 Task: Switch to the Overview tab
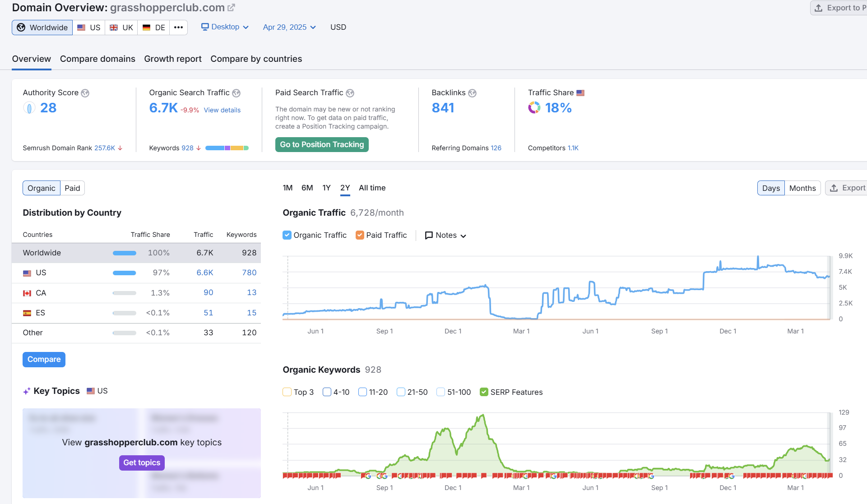coord(32,59)
